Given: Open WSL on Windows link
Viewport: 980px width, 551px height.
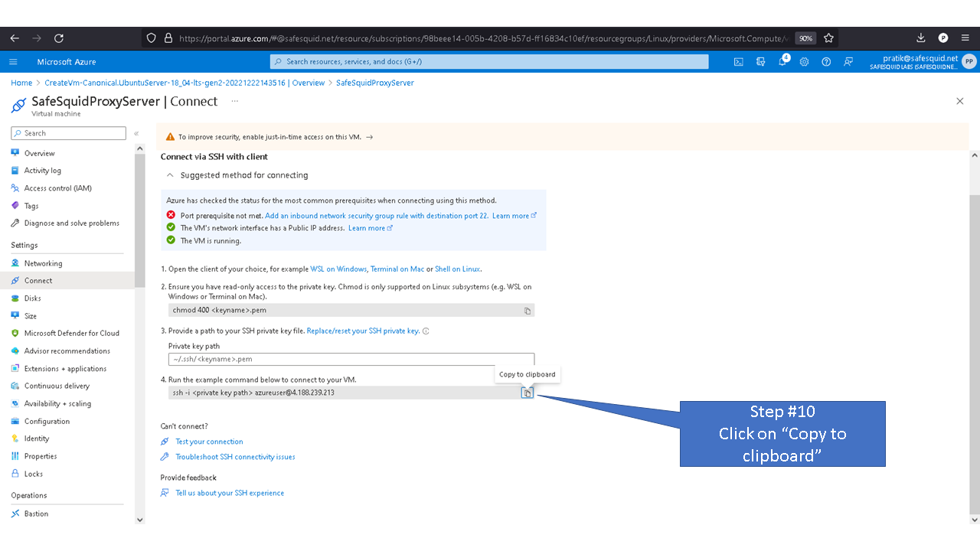Looking at the screenshot, I should pyautogui.click(x=338, y=269).
